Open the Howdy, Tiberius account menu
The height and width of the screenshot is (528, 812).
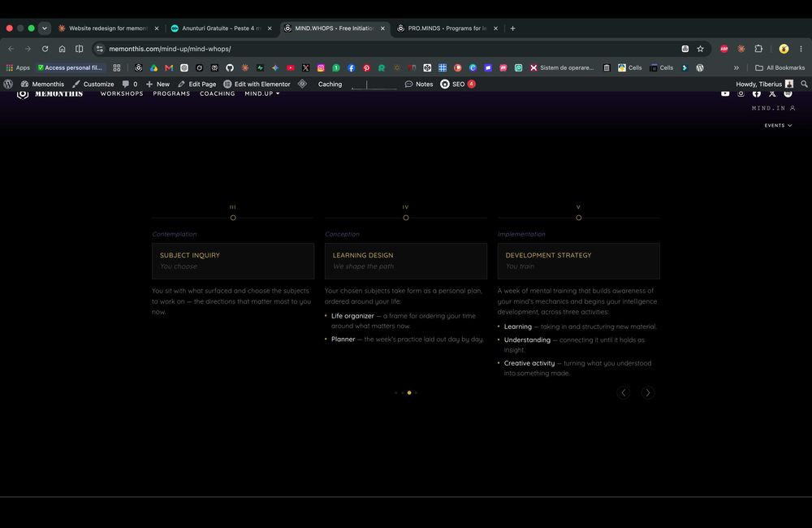click(764, 84)
